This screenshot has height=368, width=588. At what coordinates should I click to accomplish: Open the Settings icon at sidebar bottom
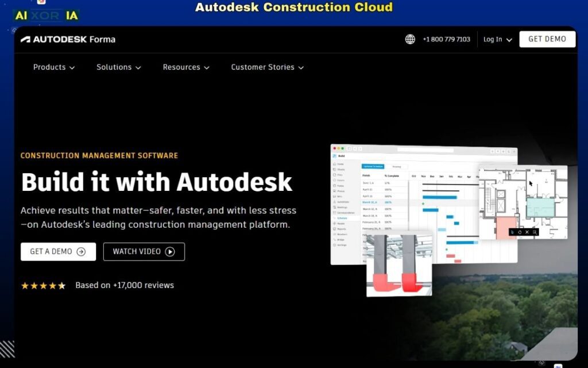pyautogui.click(x=334, y=244)
